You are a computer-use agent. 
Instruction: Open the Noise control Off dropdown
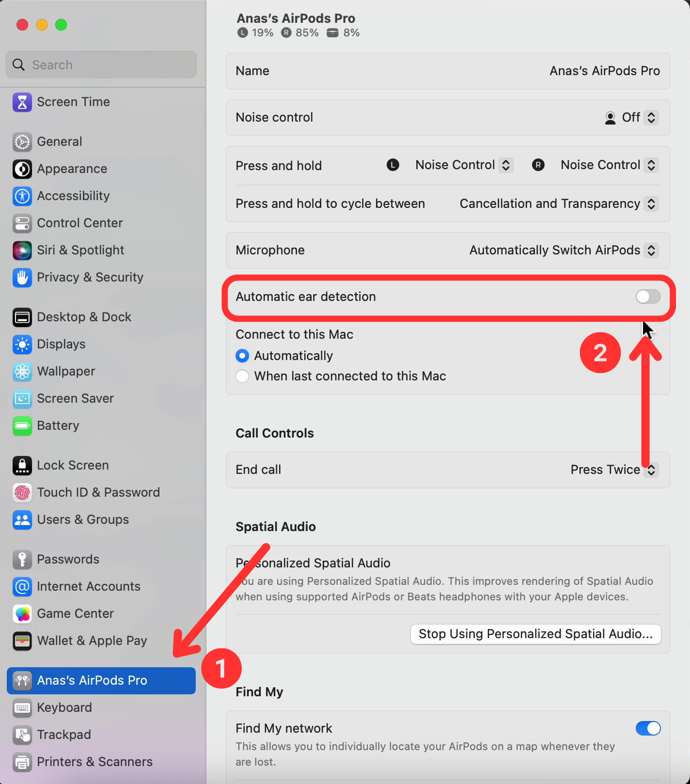tap(631, 118)
